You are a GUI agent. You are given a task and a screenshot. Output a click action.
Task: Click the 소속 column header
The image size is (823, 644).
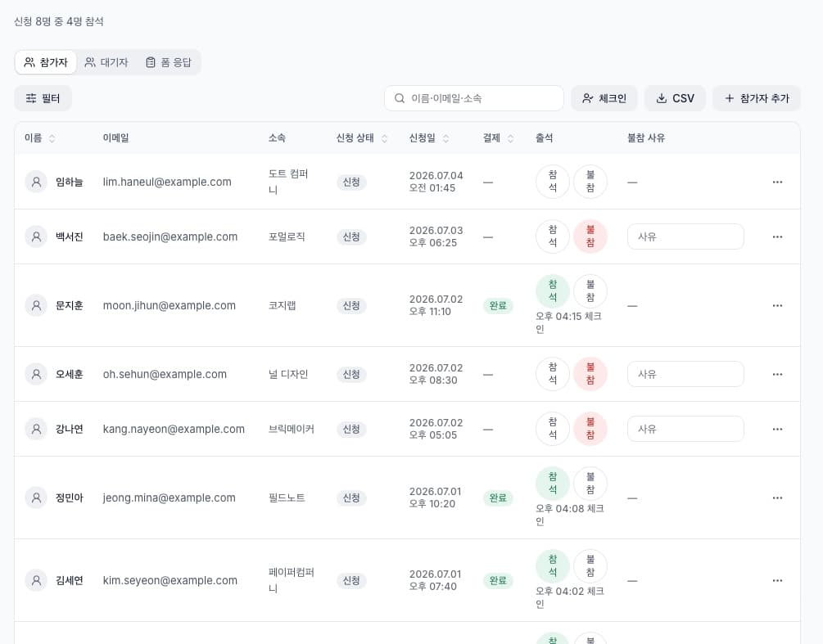pos(277,138)
